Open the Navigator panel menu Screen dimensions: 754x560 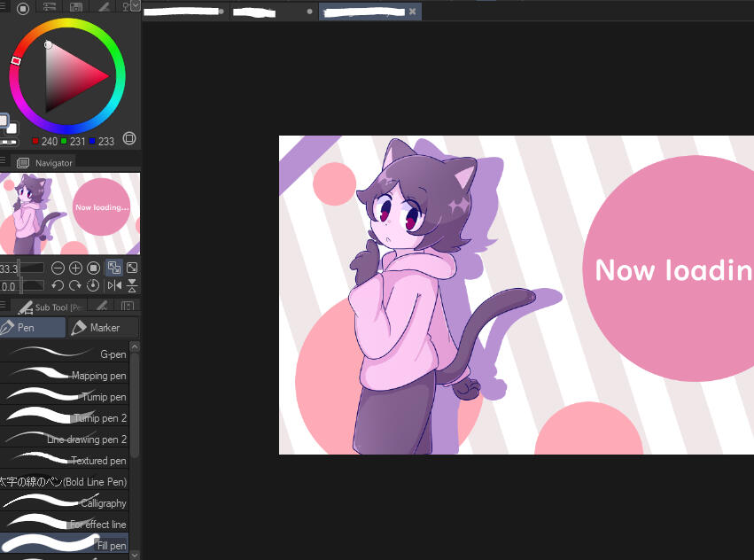point(3,162)
